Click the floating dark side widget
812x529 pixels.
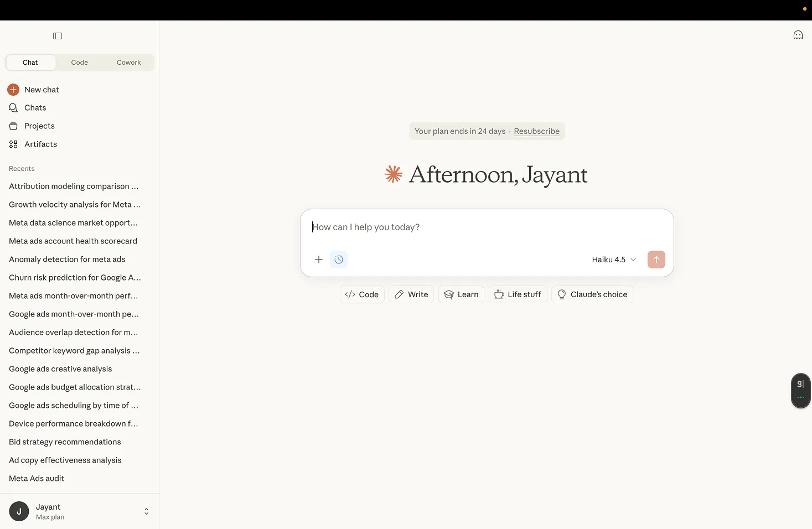tap(800, 391)
